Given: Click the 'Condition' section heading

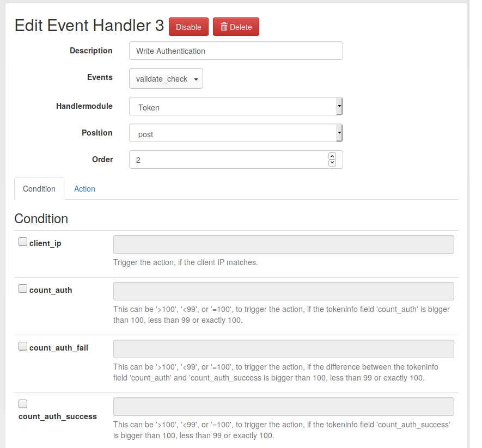Looking at the screenshot, I should point(41,218).
